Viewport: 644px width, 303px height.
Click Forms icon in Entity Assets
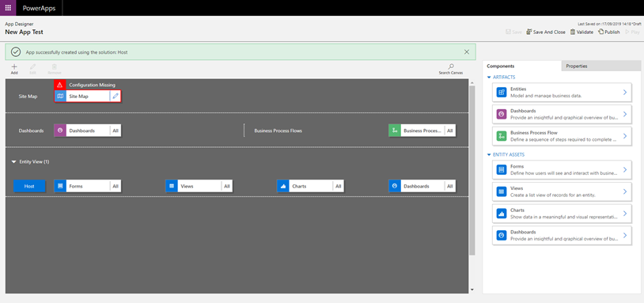click(501, 169)
